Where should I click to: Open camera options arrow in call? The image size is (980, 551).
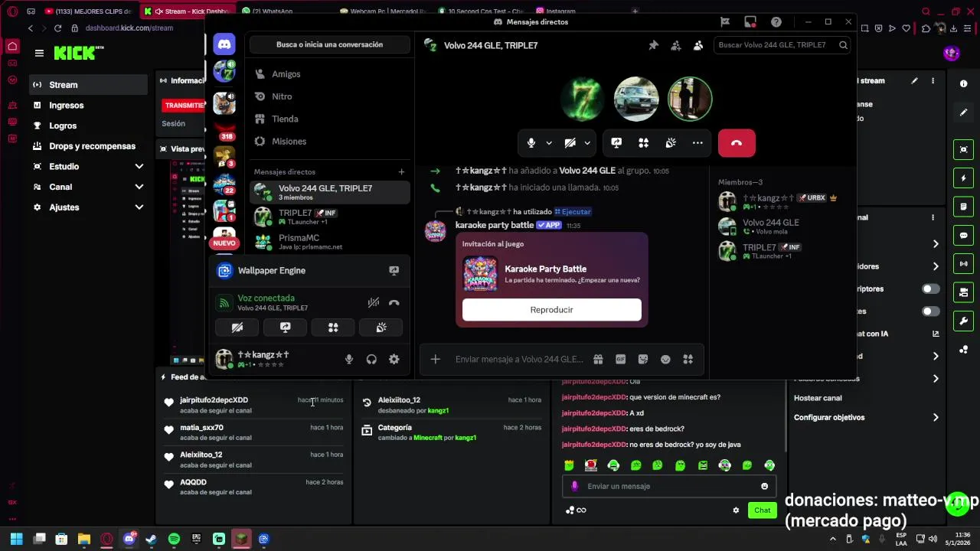(x=587, y=143)
